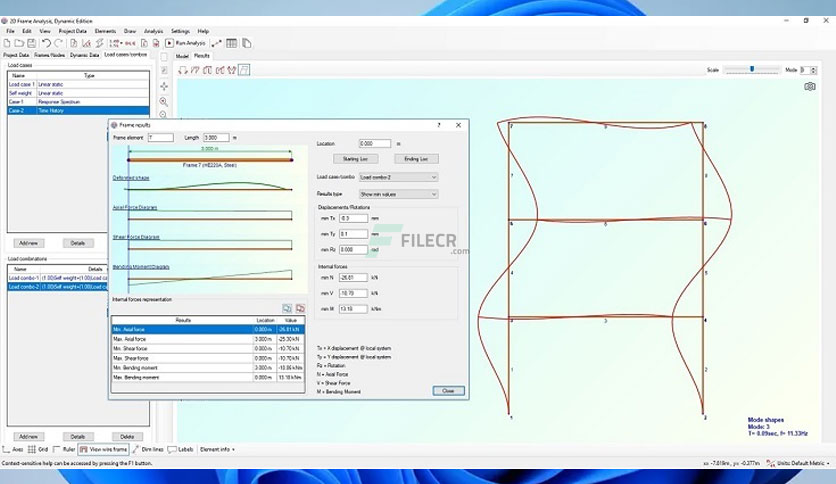Click the Deformed shape link
This screenshot has height=484, width=836.
(131, 178)
